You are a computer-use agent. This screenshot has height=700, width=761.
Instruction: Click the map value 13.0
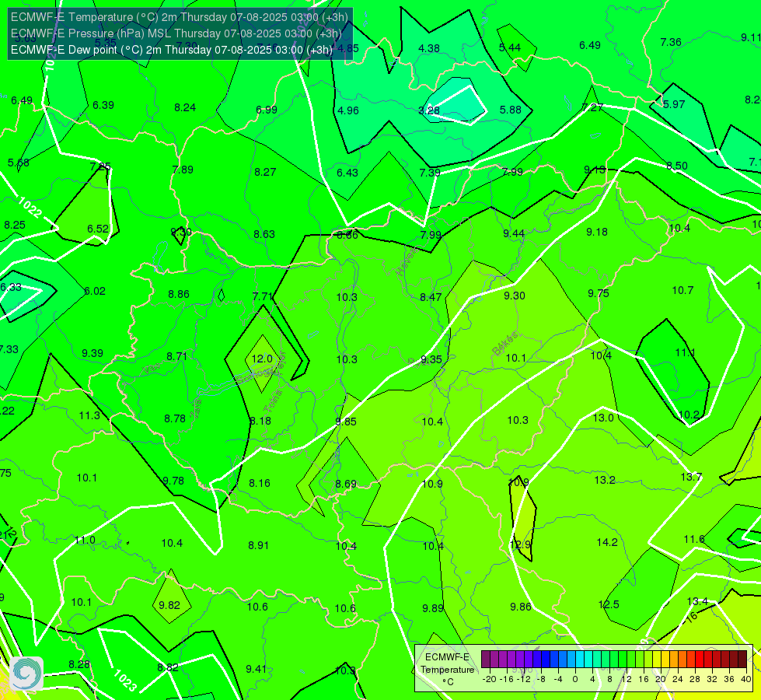tap(603, 418)
